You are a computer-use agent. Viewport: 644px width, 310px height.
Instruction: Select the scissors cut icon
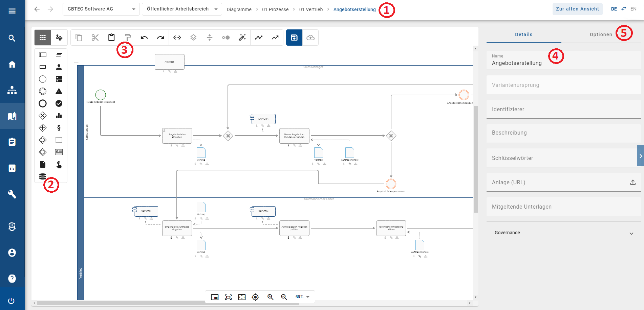95,38
